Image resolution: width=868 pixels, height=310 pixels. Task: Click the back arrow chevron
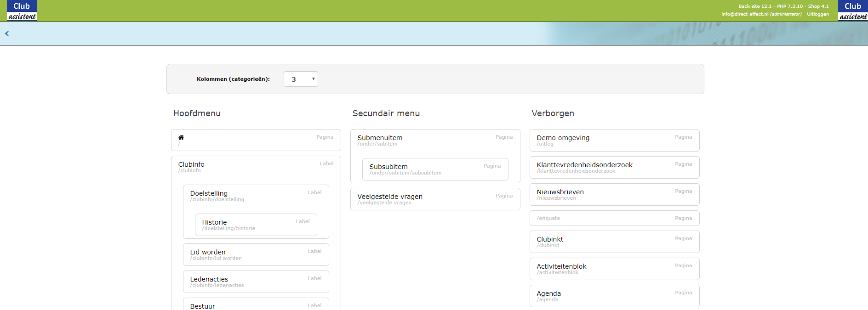tap(7, 34)
